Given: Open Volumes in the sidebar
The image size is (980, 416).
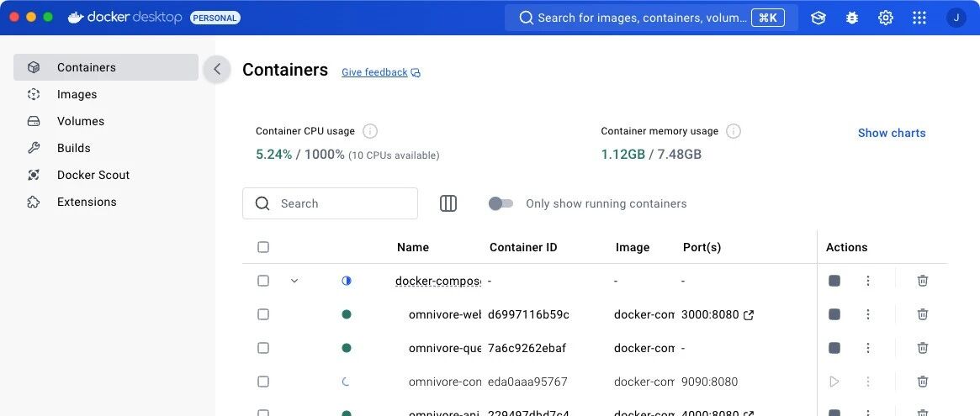Looking at the screenshot, I should point(106,121).
